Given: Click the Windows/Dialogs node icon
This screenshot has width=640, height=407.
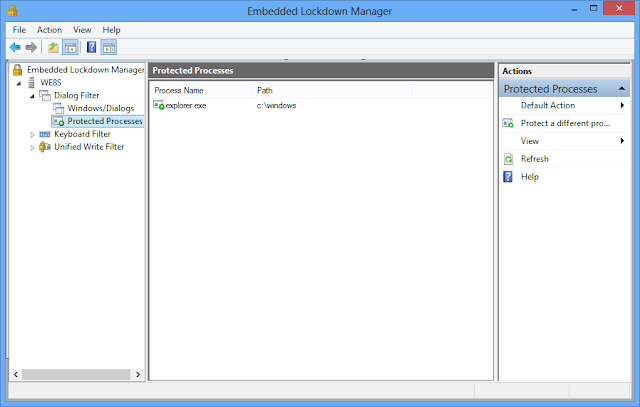Looking at the screenshot, I should coord(58,108).
